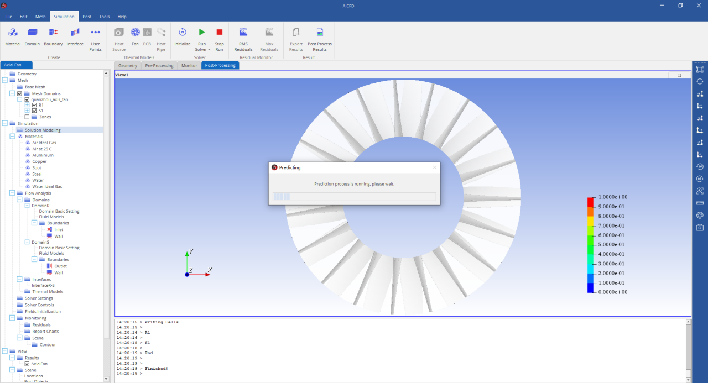
Task: Click the three-dots User Fields icon
Action: pos(95,32)
